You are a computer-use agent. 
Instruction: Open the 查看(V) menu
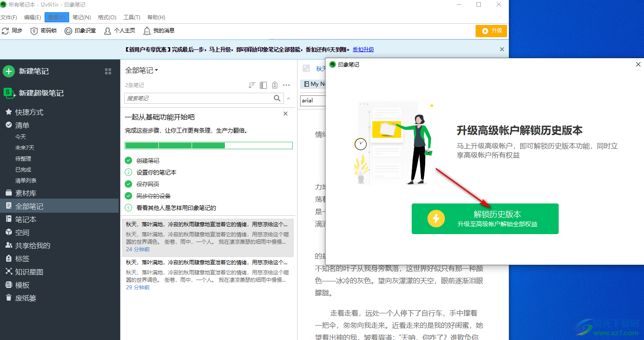point(57,18)
